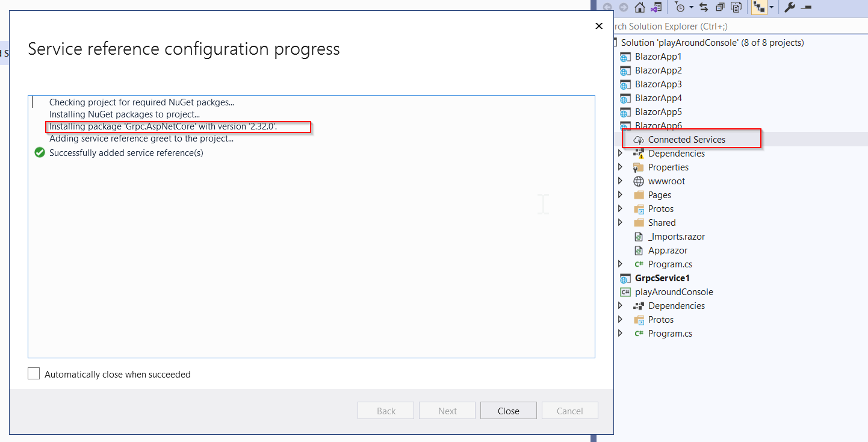Expand the Pages folder

pos(621,195)
